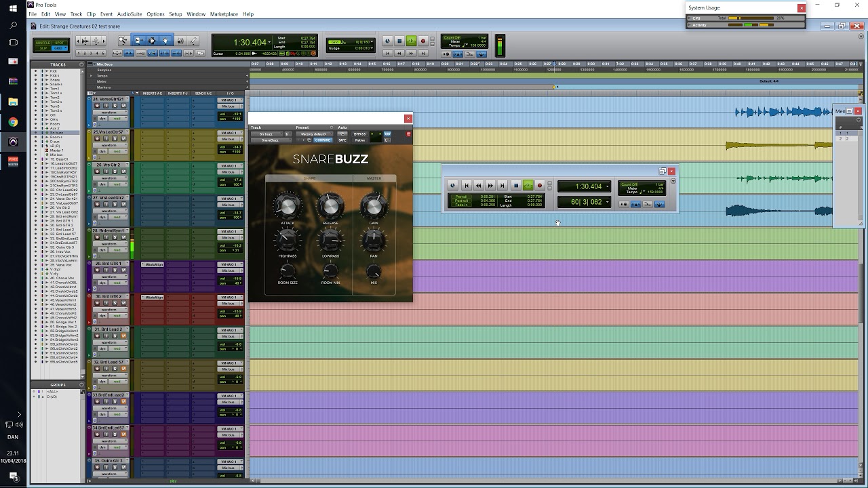
Task: Click Return to Zero in the main toolbar
Action: (x=387, y=53)
